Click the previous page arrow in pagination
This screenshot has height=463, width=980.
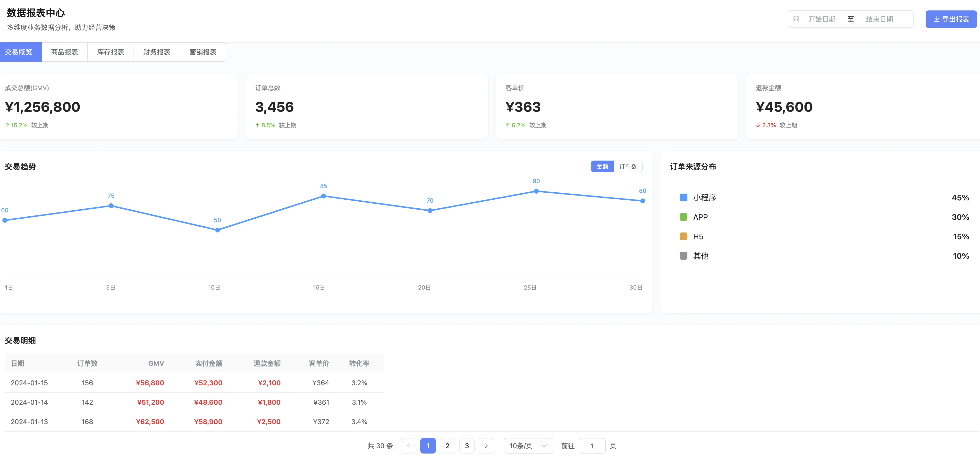409,446
